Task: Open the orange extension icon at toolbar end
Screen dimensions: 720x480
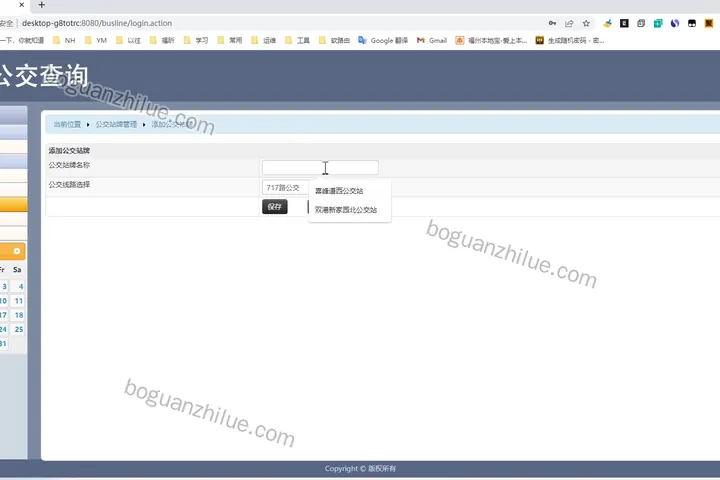Action: [x=709, y=23]
